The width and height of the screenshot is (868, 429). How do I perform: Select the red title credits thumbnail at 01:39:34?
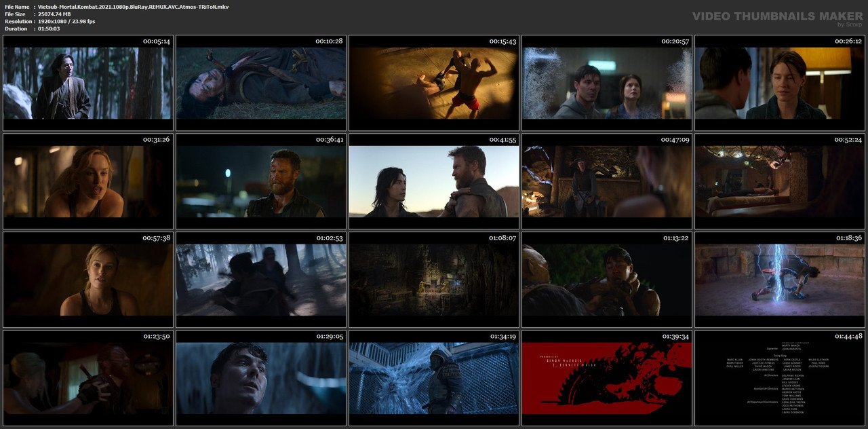pos(607,378)
